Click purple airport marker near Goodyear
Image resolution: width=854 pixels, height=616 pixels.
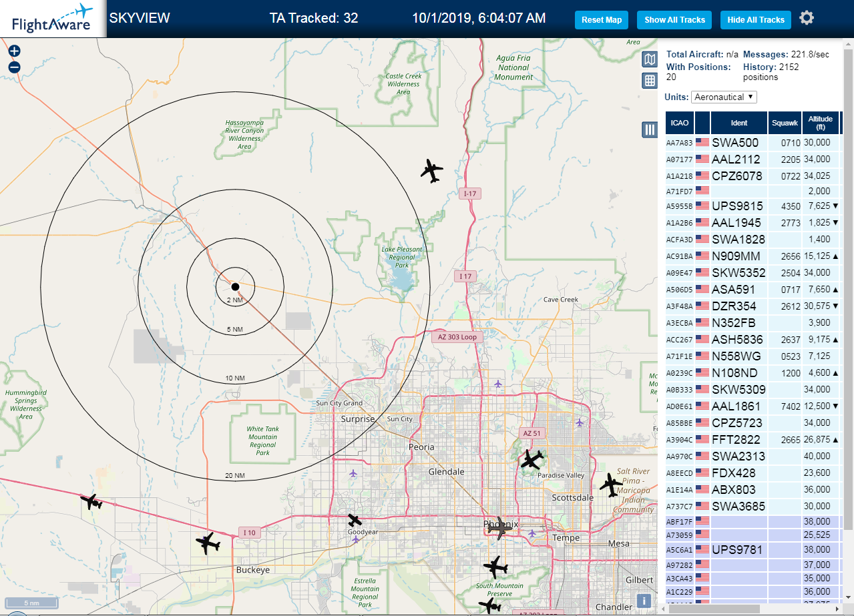point(355,538)
